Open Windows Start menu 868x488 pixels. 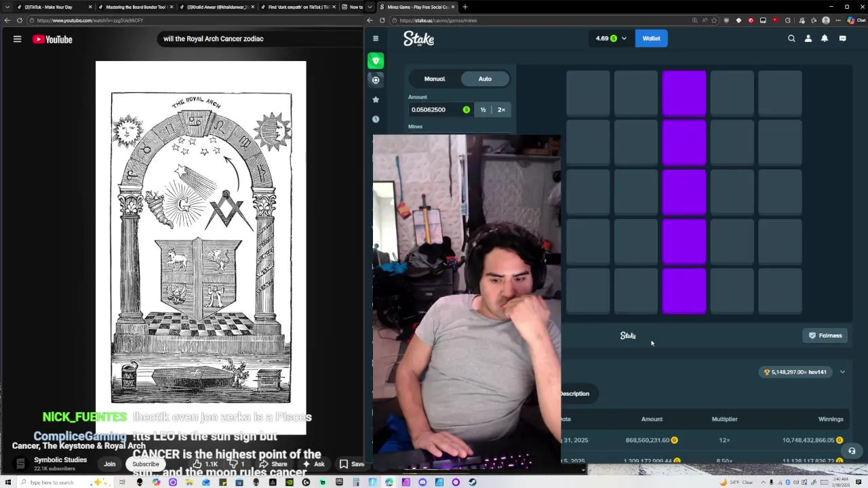[7, 482]
